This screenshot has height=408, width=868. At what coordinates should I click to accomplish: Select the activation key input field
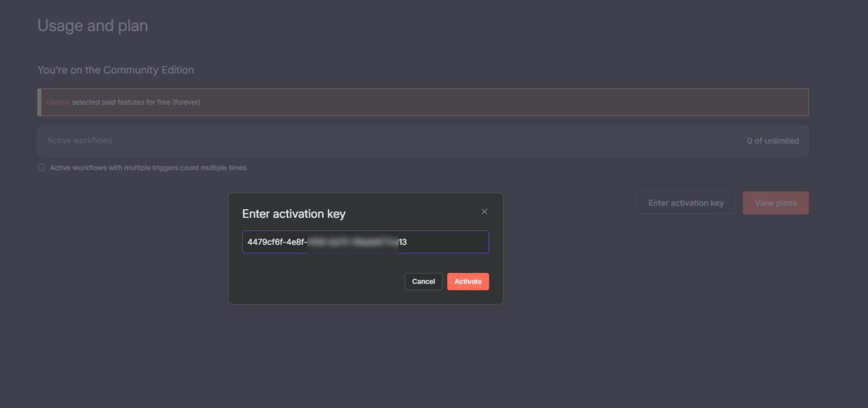click(x=365, y=242)
